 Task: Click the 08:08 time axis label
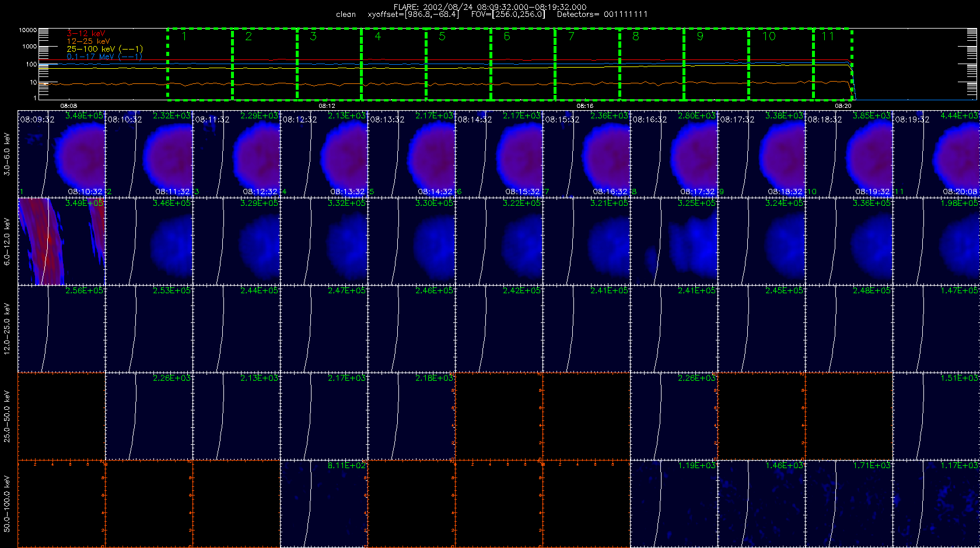(x=69, y=106)
